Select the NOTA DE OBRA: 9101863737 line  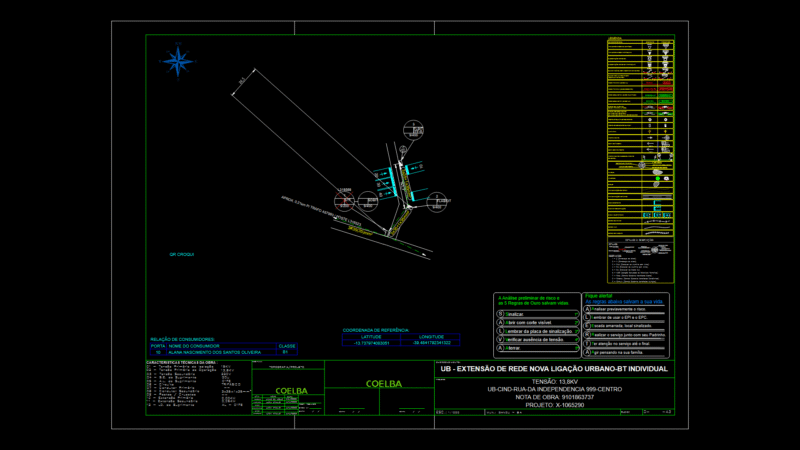coord(555,397)
